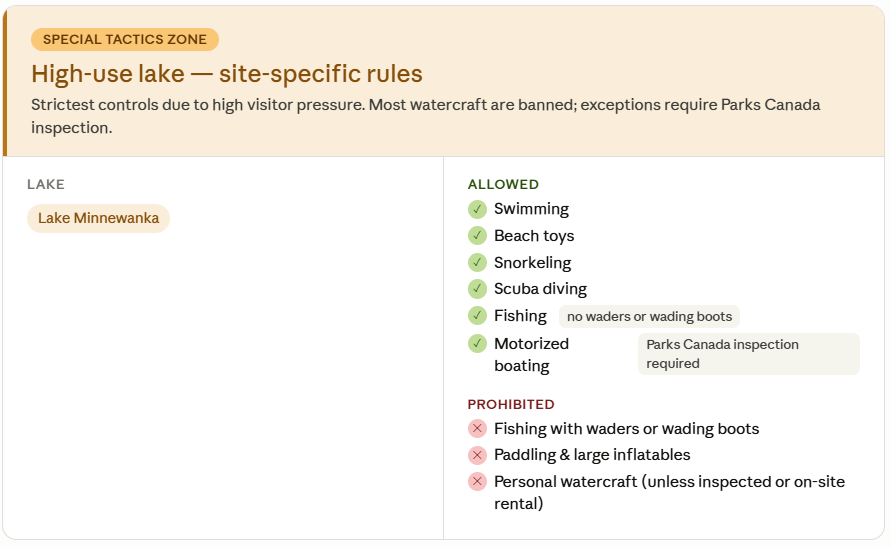Viewport: 891px width, 547px height.
Task: Click the green check next to Scuba diving
Action: pos(477,289)
